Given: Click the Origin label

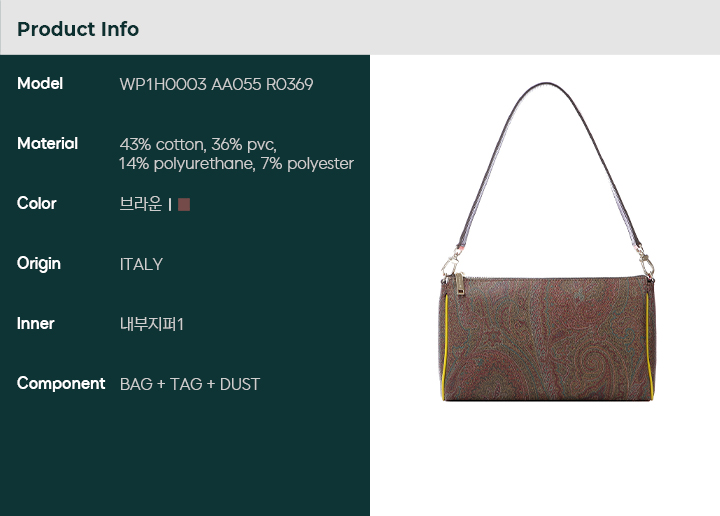Looking at the screenshot, I should coord(39,264).
